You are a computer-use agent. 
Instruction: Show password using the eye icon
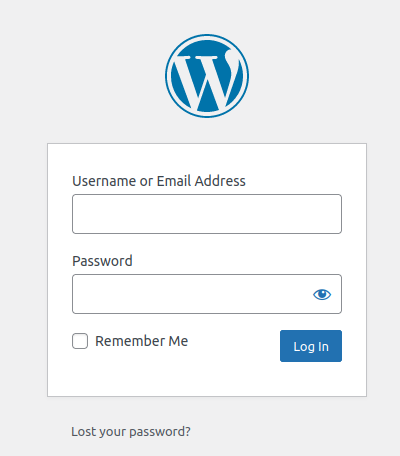tap(322, 294)
